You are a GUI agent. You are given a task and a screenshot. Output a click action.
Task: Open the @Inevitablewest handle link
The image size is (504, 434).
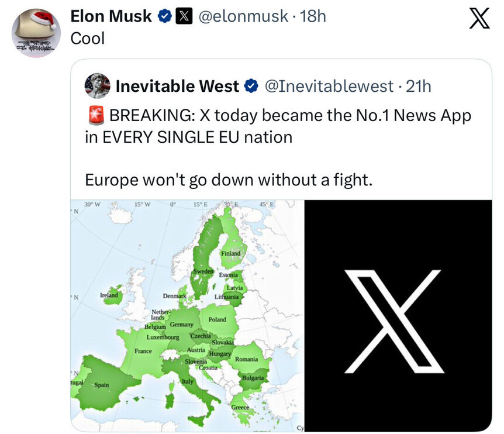[x=329, y=87]
